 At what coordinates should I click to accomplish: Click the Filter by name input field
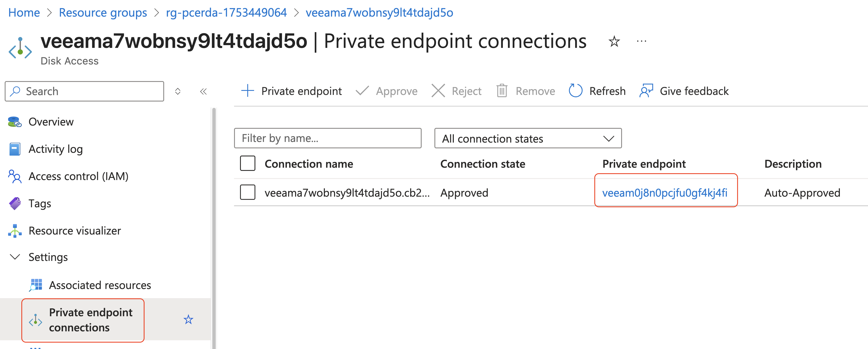(x=327, y=138)
